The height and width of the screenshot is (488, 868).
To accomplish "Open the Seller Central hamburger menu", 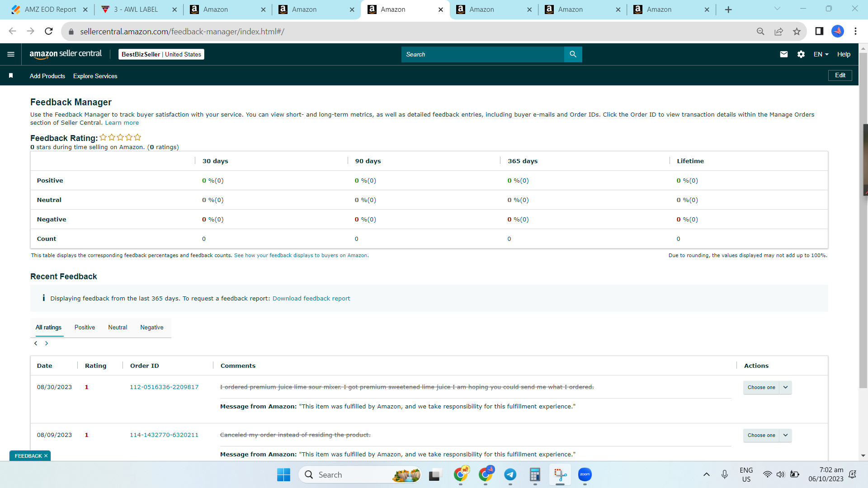I will [11, 54].
